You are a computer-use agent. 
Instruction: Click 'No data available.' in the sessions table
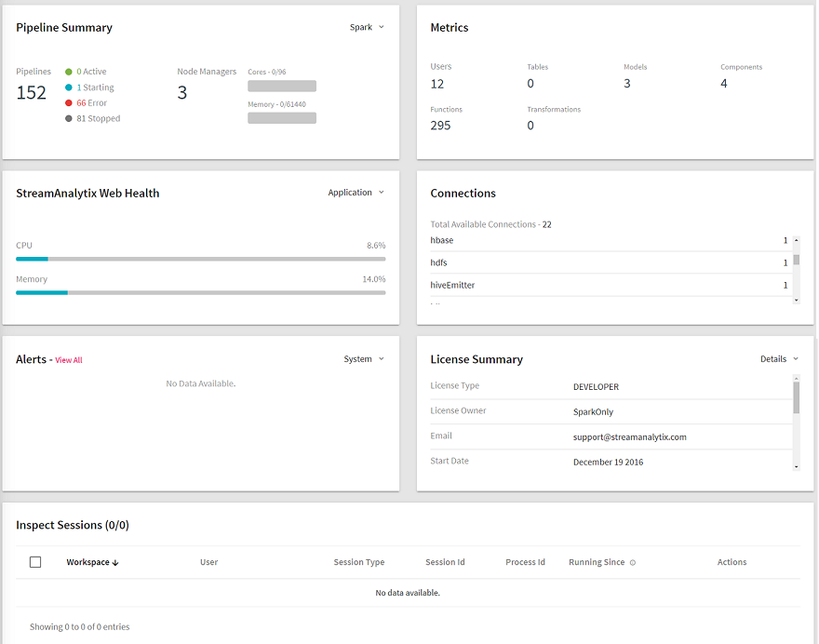coord(408,593)
